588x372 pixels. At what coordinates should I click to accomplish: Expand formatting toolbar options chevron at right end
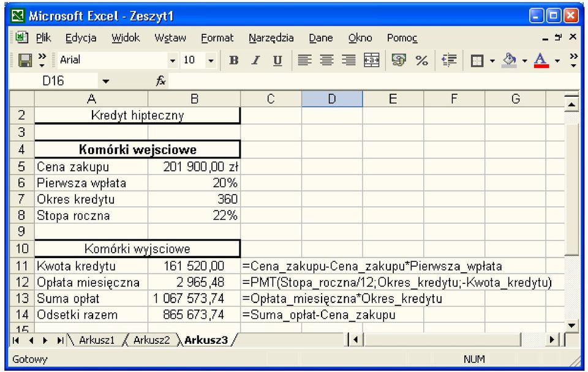(x=573, y=60)
